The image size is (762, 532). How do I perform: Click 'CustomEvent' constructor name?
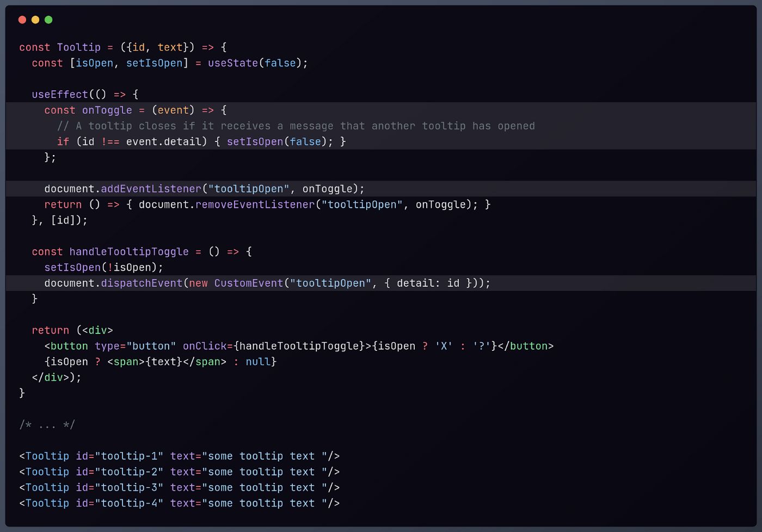point(249,283)
